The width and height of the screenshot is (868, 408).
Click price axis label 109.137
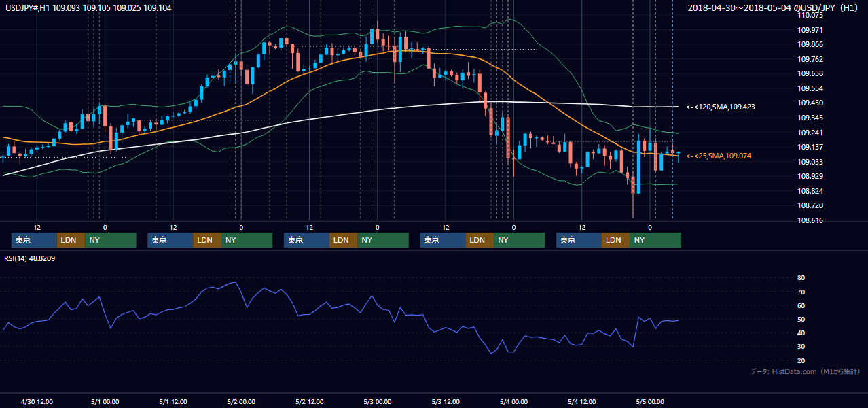[811, 147]
